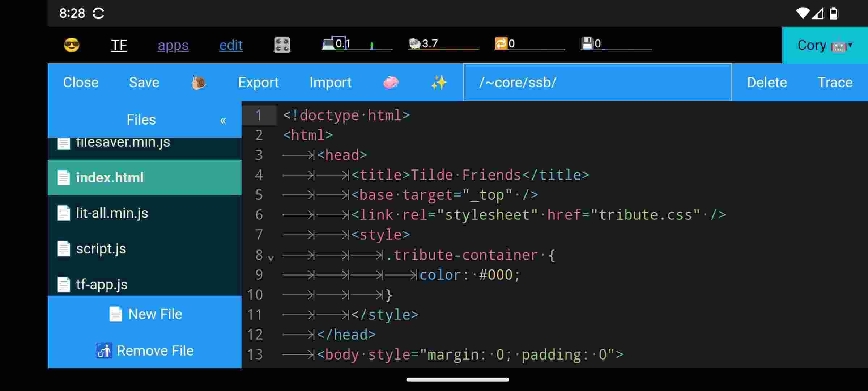Collapse the code fold at line 8
The image size is (868, 391).
pos(271,257)
